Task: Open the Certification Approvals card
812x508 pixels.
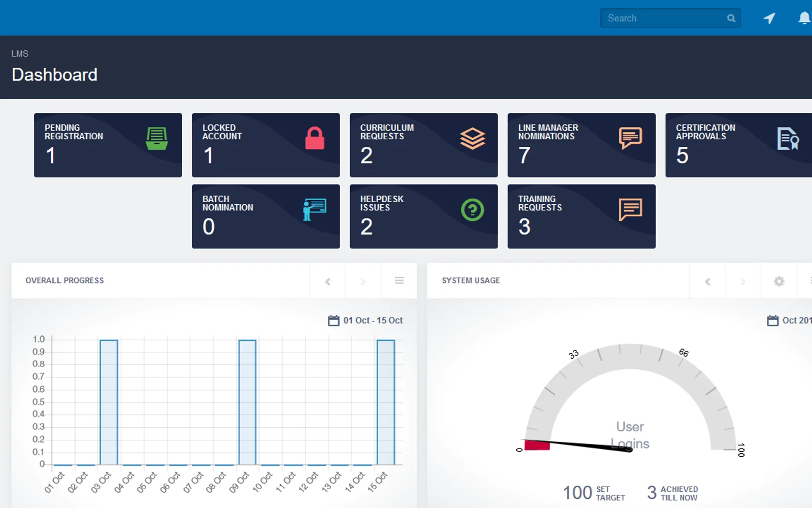Action: (739, 145)
